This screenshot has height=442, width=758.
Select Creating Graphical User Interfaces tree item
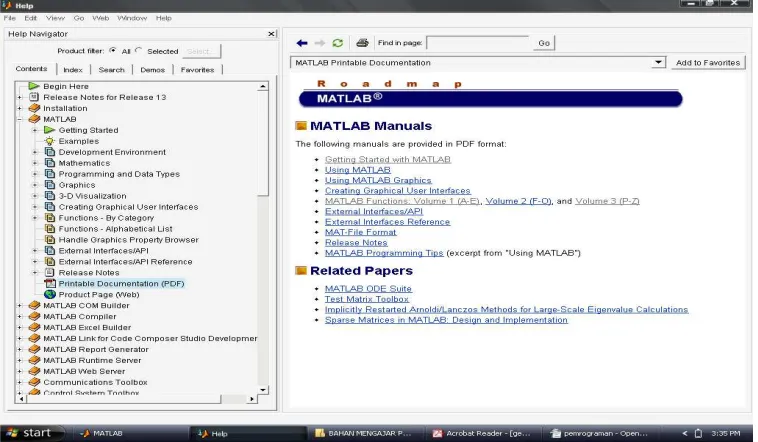[128, 206]
